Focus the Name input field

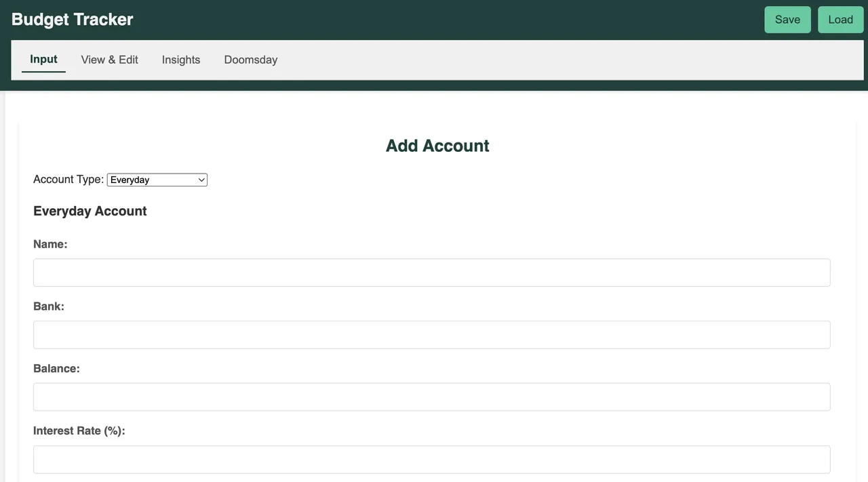pyautogui.click(x=432, y=273)
